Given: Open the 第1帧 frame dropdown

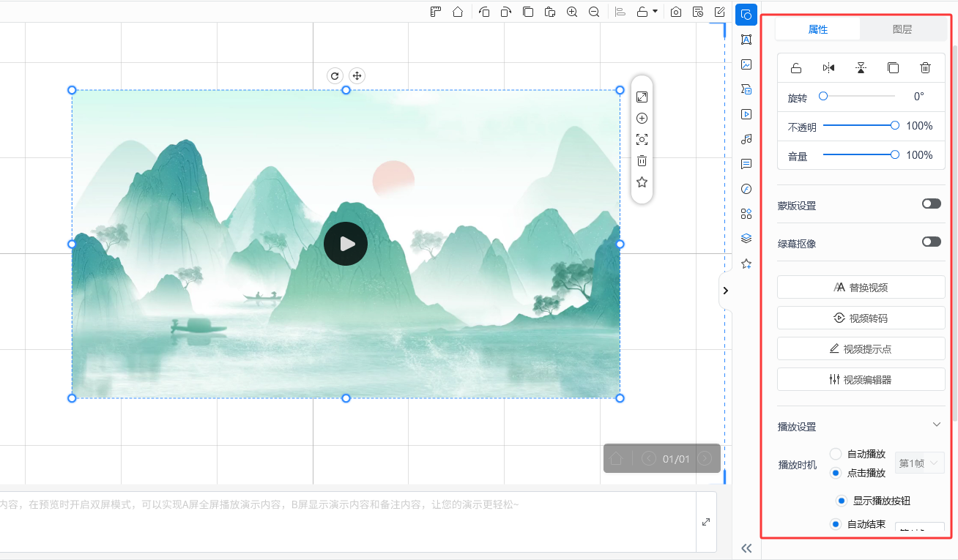Looking at the screenshot, I should click(x=919, y=463).
